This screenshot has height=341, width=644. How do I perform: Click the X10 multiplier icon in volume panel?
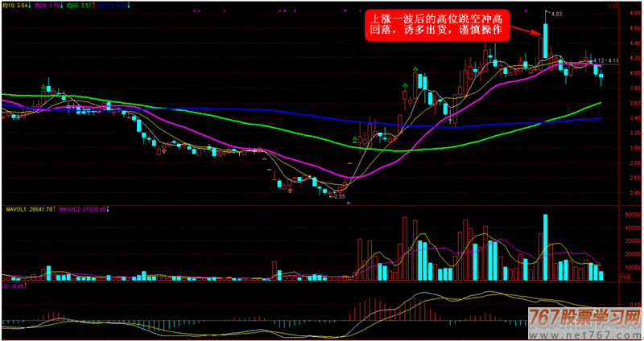[x=623, y=277]
